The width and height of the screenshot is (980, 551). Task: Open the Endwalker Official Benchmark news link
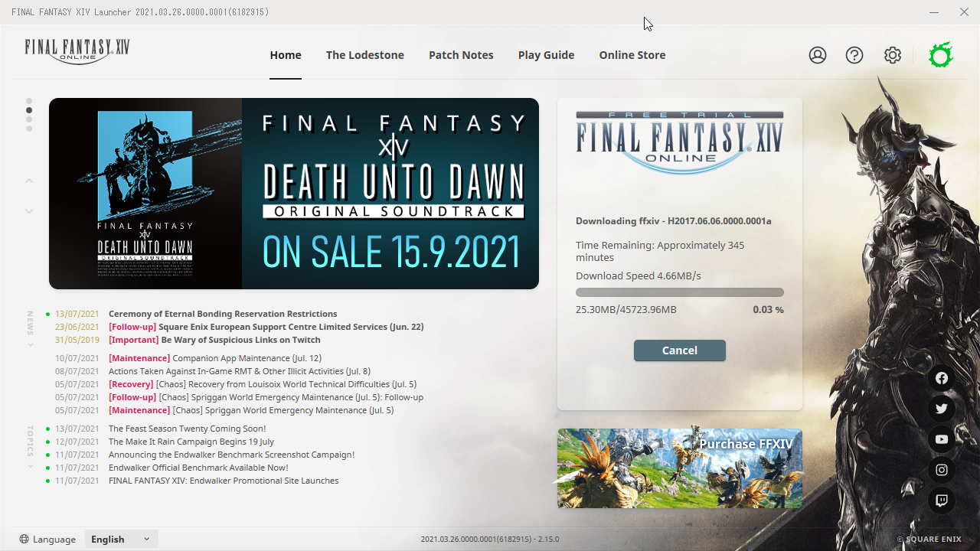198,467
